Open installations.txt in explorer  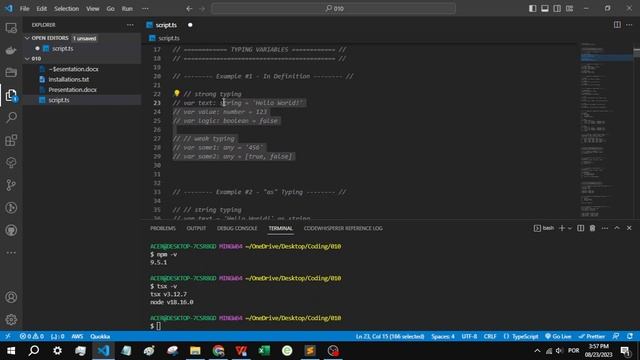[69, 80]
